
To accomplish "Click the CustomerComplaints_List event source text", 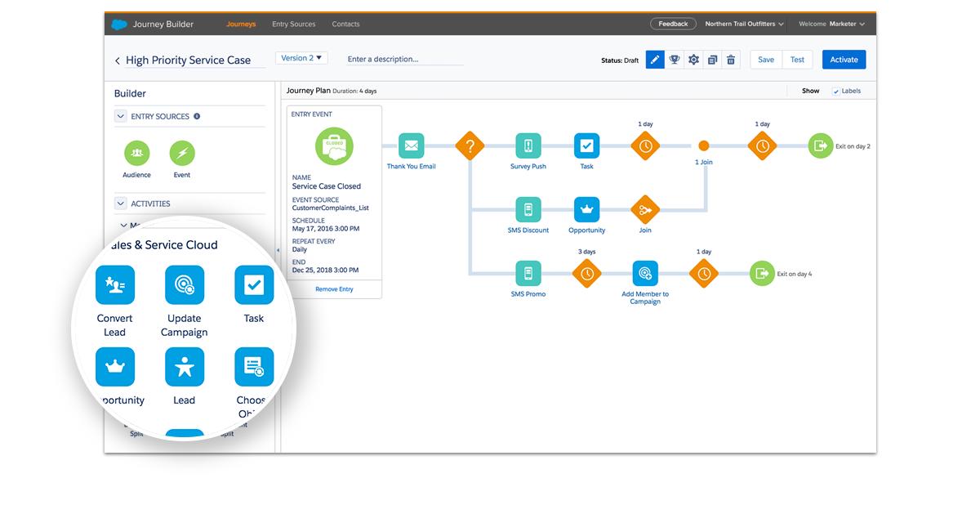I will click(x=331, y=208).
